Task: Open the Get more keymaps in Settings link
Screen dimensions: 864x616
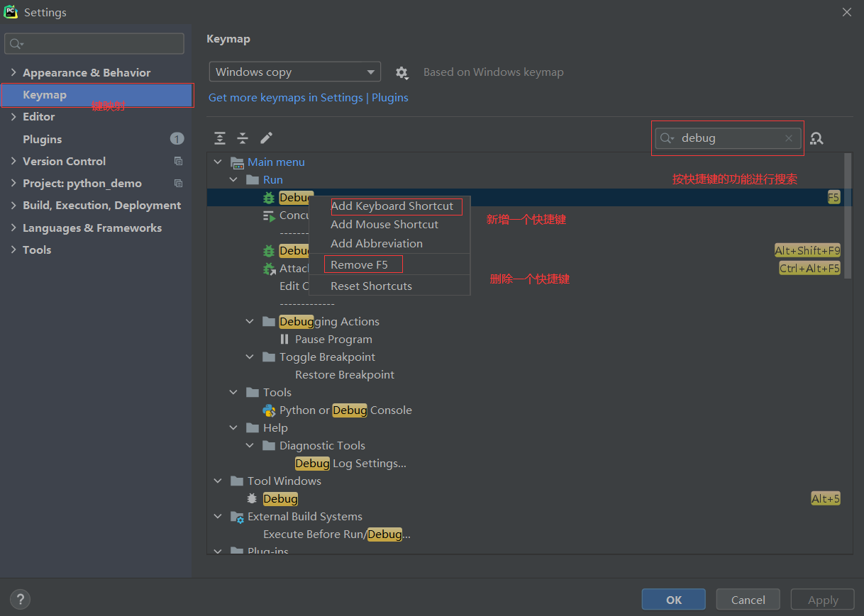Action: click(285, 98)
